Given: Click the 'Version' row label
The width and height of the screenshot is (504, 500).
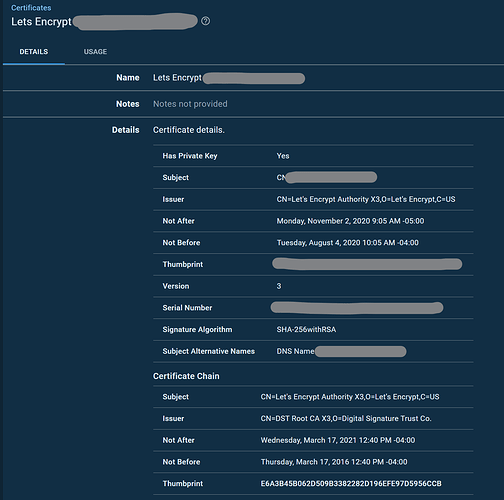Looking at the screenshot, I should [x=176, y=286].
